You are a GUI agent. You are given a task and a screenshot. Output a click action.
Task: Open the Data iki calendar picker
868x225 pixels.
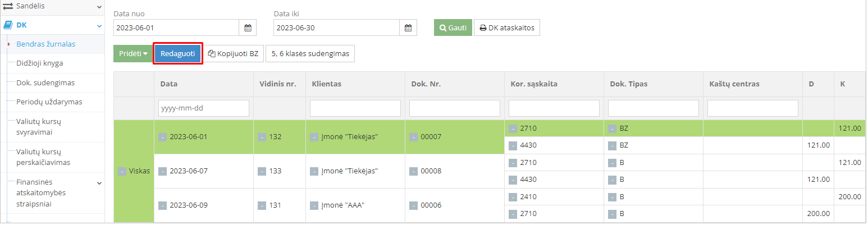[x=408, y=27]
